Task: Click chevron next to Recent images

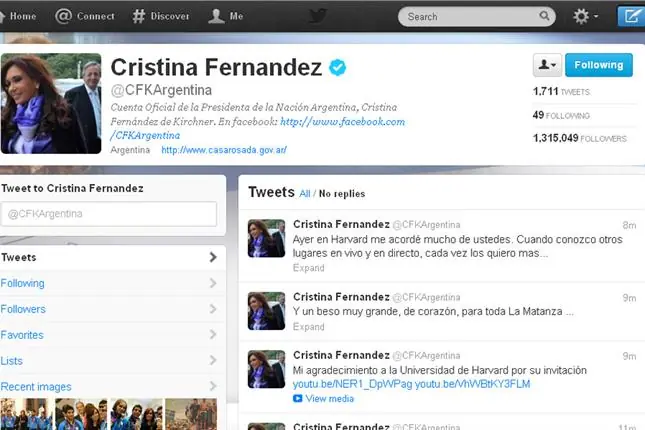Action: coord(213,386)
